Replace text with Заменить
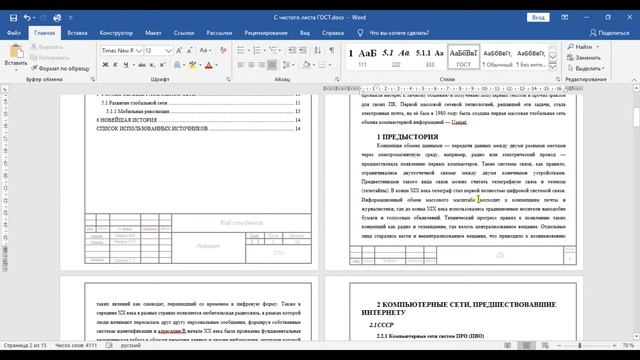Image resolution: width=640 pixels, height=360 pixels. pyautogui.click(x=584, y=58)
